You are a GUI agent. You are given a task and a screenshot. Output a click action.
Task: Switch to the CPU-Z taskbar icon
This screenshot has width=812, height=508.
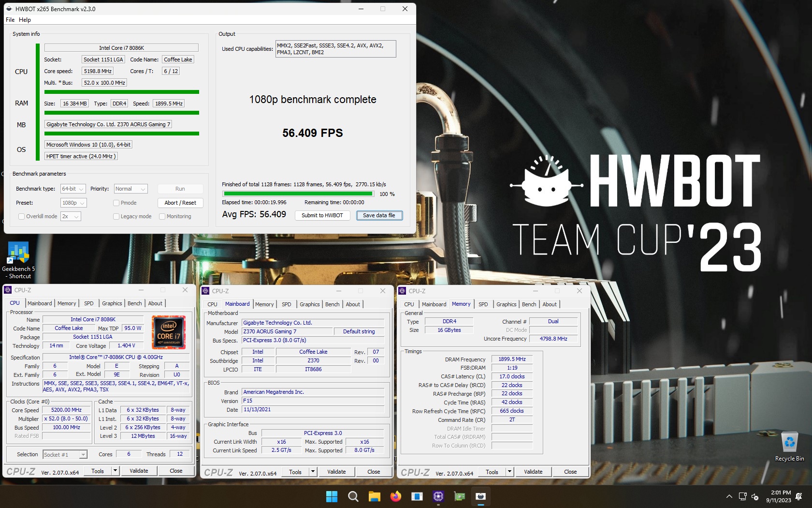tap(438, 496)
